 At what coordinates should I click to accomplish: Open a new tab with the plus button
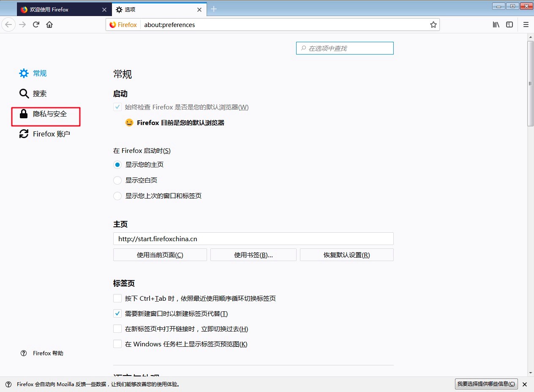[x=214, y=8]
